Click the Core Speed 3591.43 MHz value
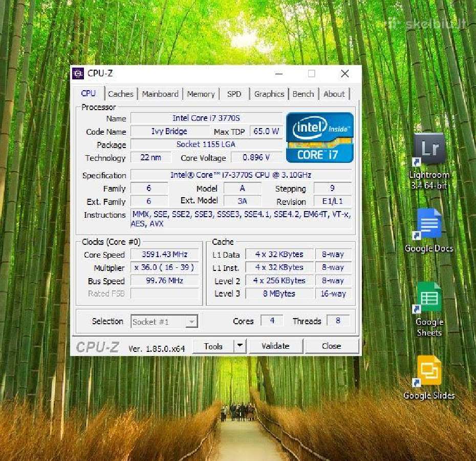 [x=164, y=255]
